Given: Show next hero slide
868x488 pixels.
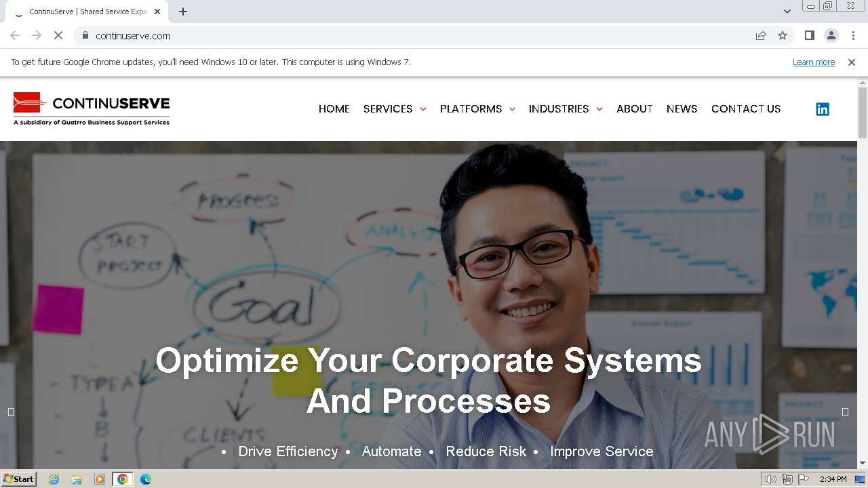Looking at the screenshot, I should [845, 412].
